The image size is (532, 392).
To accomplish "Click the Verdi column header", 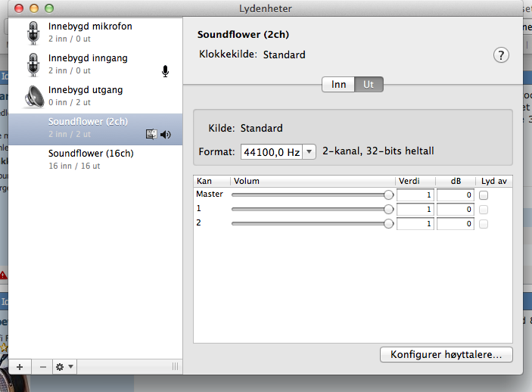I will click(x=415, y=181).
